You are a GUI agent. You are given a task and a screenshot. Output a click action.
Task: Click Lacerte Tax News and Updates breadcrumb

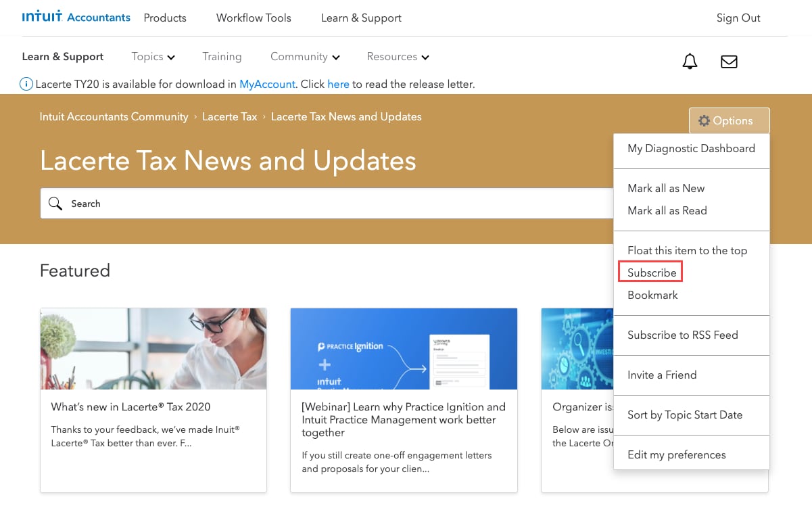point(346,117)
